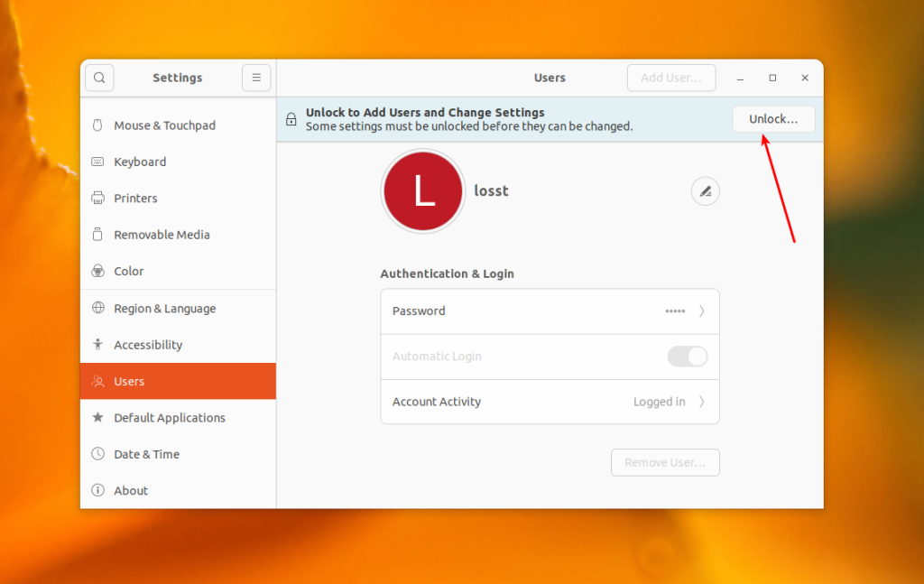Click the Mouse & Touchpad icon
The image size is (924, 584).
97,125
